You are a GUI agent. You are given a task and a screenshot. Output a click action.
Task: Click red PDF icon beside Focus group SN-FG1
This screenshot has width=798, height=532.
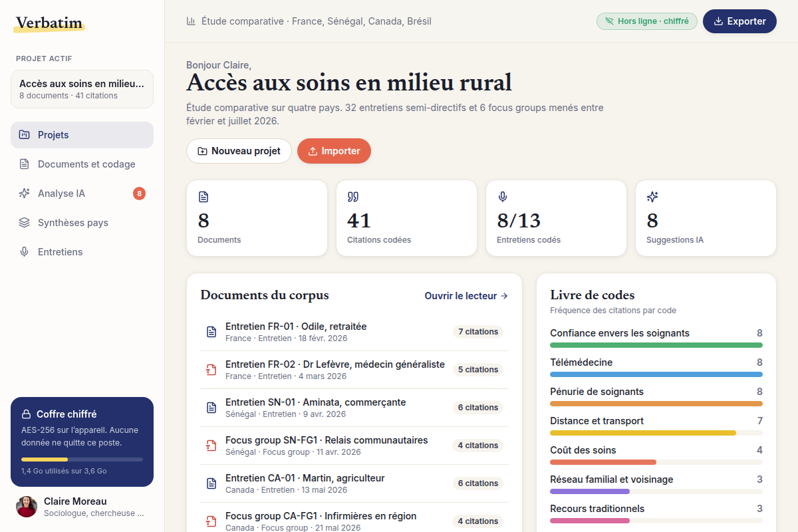[x=211, y=446]
